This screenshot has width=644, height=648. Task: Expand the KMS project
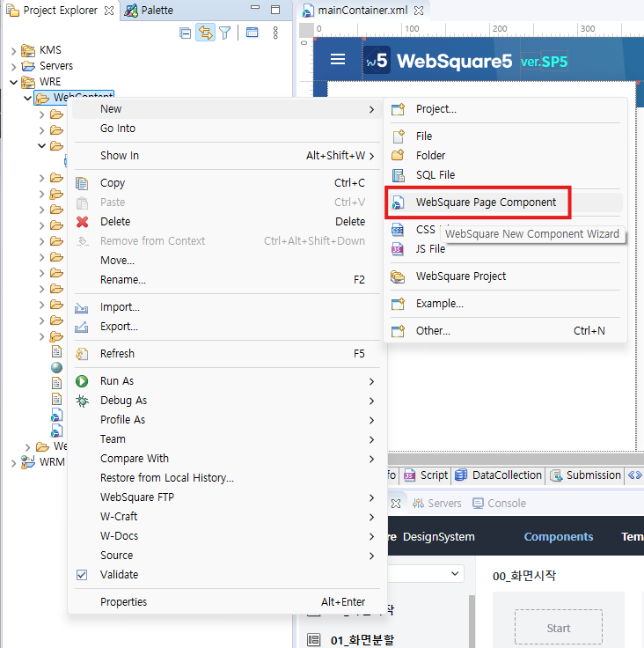[13, 51]
